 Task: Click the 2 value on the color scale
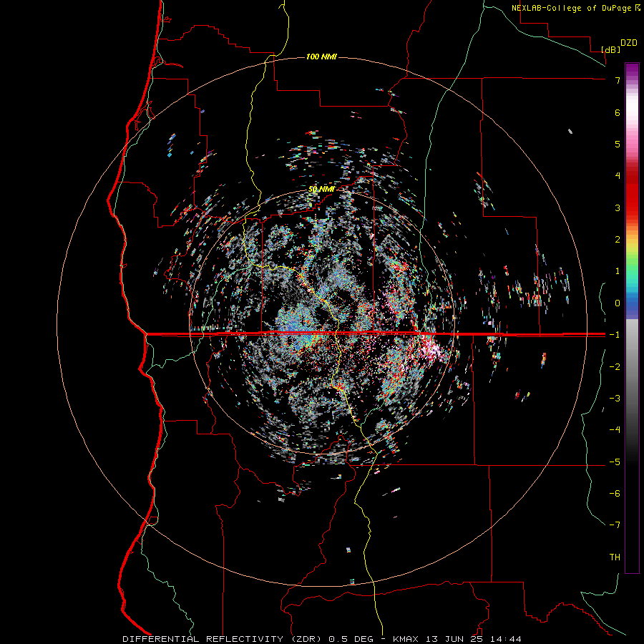point(618,240)
